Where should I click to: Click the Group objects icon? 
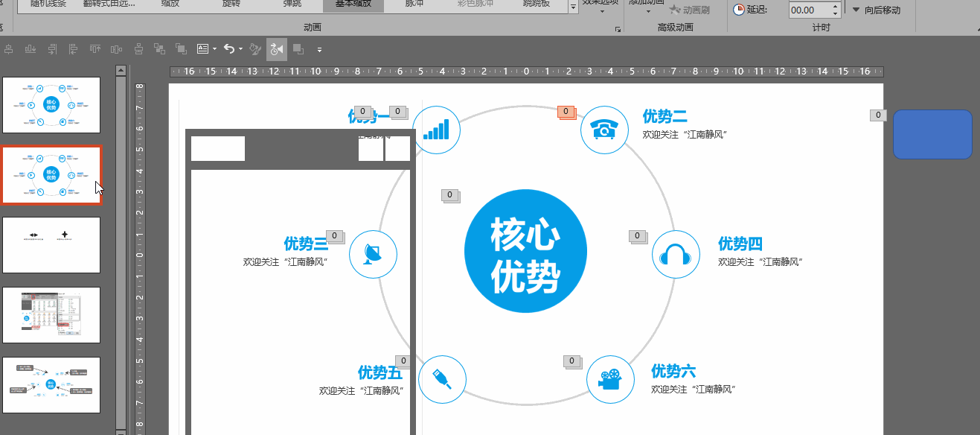pyautogui.click(x=158, y=49)
